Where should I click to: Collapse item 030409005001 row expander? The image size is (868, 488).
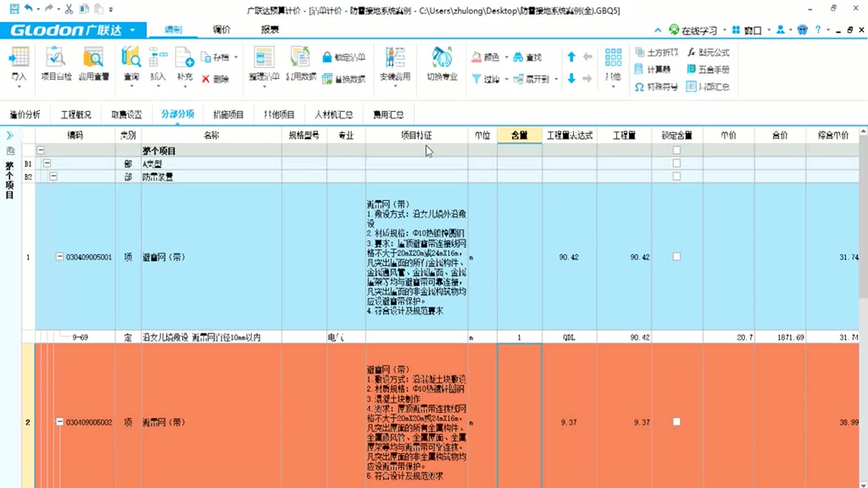59,257
